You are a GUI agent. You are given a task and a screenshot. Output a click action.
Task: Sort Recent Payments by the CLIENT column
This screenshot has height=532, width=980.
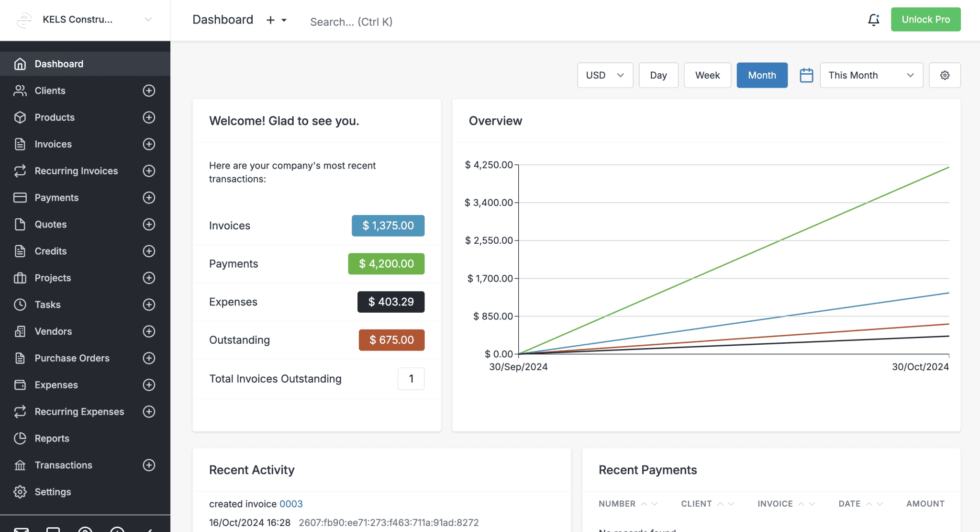click(x=697, y=504)
